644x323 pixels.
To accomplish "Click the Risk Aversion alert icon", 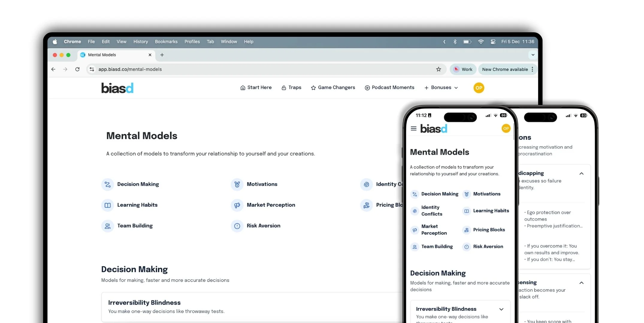I will 237,226.
